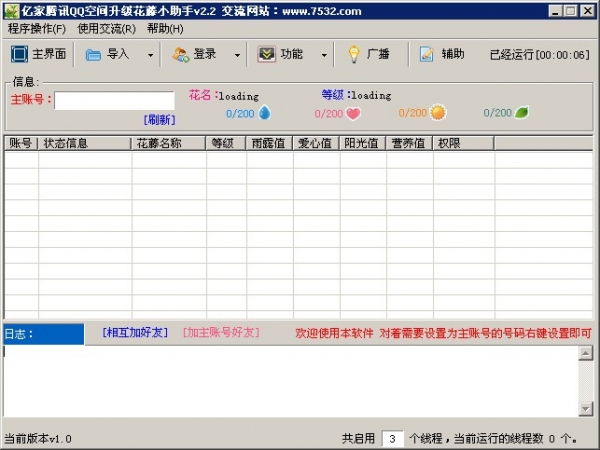Open the 使用交流(R) menu
Viewport: 600px width, 450px height.
point(106,29)
